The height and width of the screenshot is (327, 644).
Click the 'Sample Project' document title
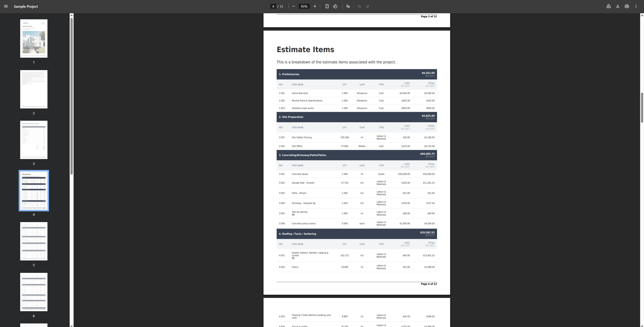tap(26, 7)
